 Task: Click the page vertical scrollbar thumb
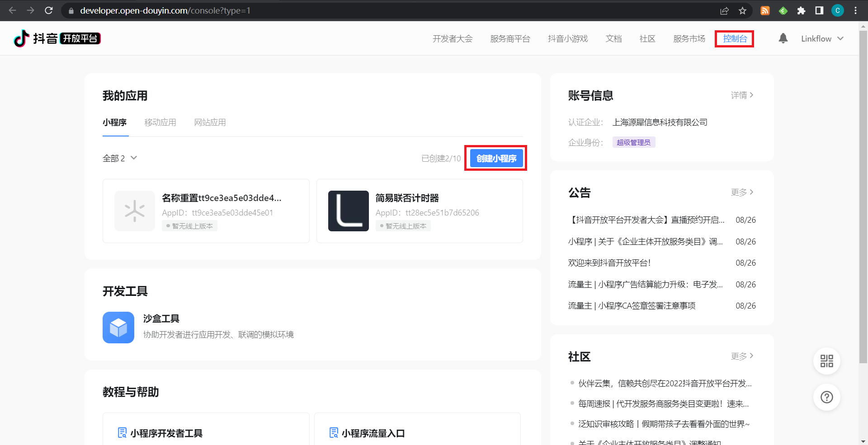click(863, 197)
